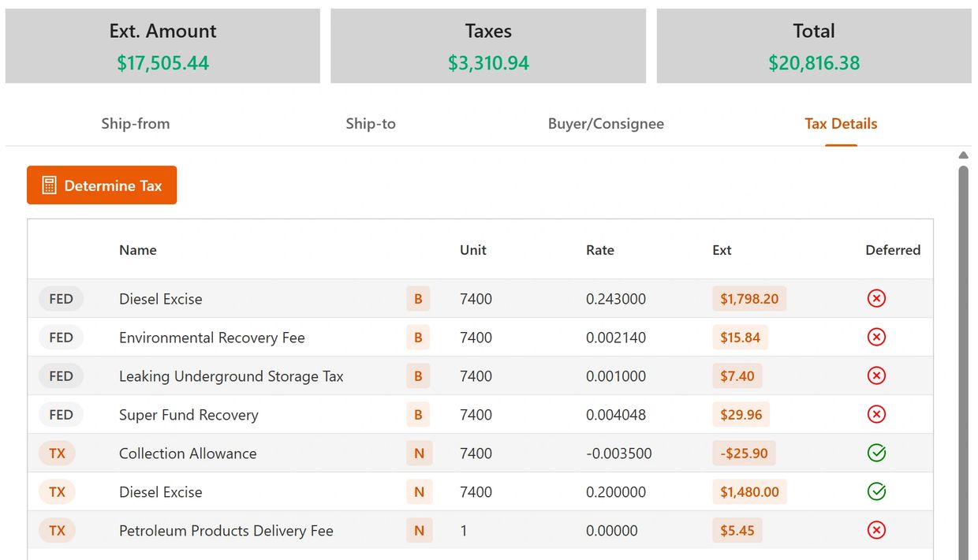Click the N badge for Petroleum Products Delivery Fee

[418, 530]
